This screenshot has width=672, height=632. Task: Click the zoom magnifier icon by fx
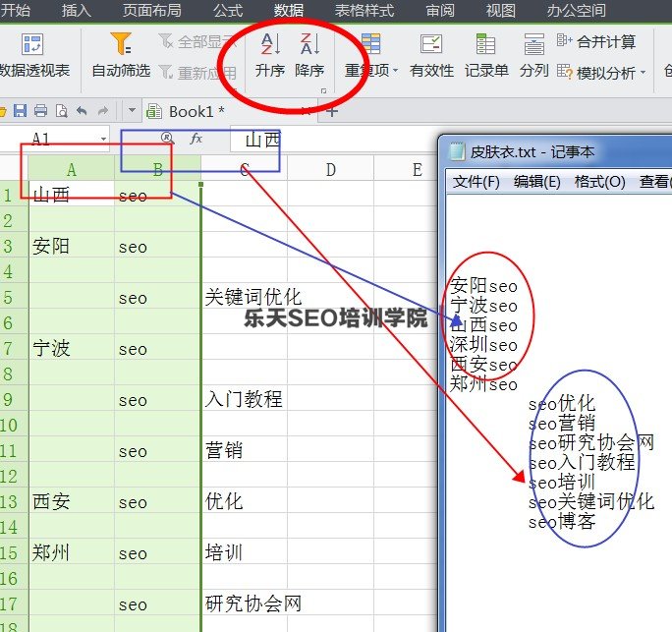pos(167,138)
